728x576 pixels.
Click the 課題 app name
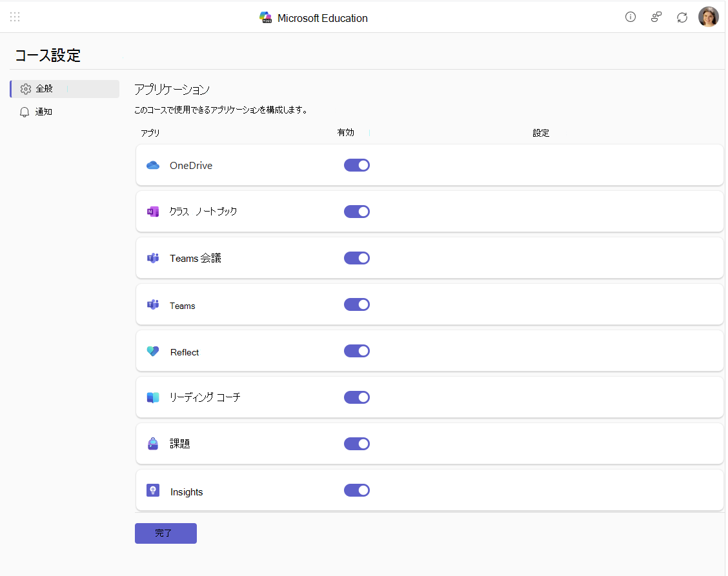[x=179, y=444]
